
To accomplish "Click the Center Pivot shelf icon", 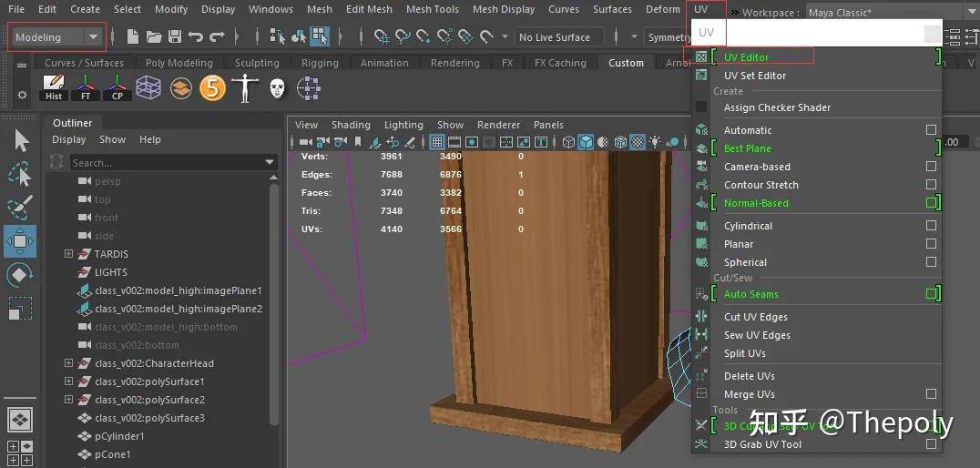I will point(117,88).
